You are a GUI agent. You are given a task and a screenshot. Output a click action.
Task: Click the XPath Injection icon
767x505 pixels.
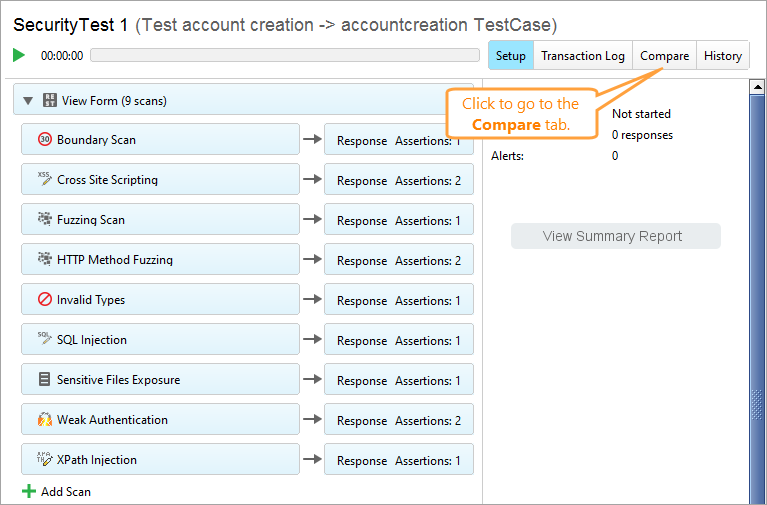point(45,459)
